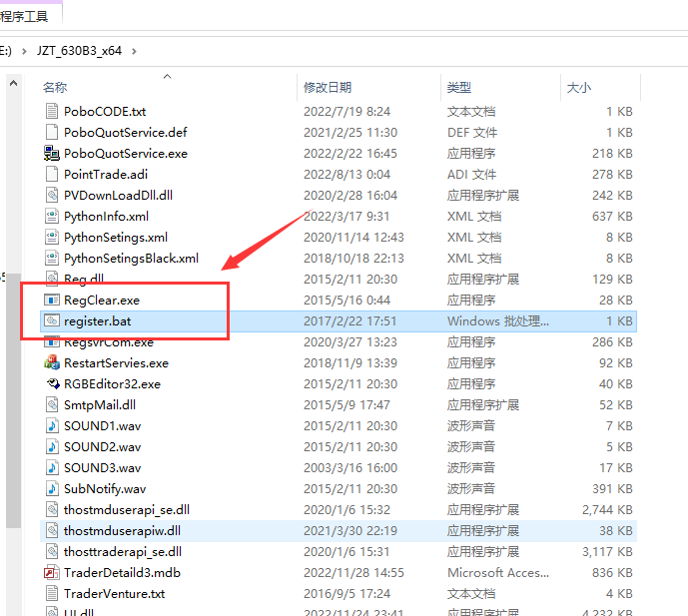Select the SmtpMail.dll file name
This screenshot has height=616, width=688.
click(x=100, y=405)
